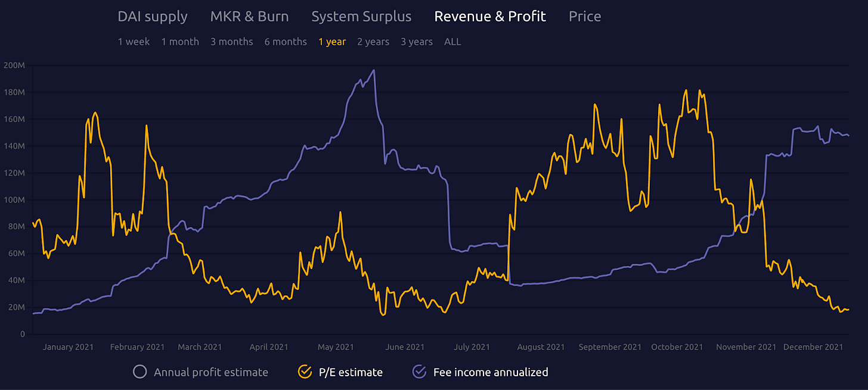868x390 pixels.
Task: Click the 200M y-axis value
Action: point(14,65)
